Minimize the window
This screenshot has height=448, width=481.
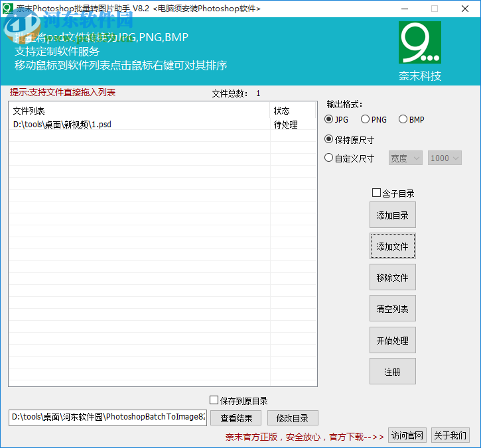pos(405,9)
